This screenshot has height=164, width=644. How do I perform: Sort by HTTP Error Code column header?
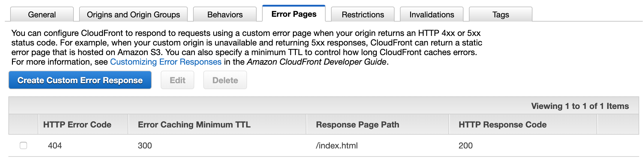[77, 124]
